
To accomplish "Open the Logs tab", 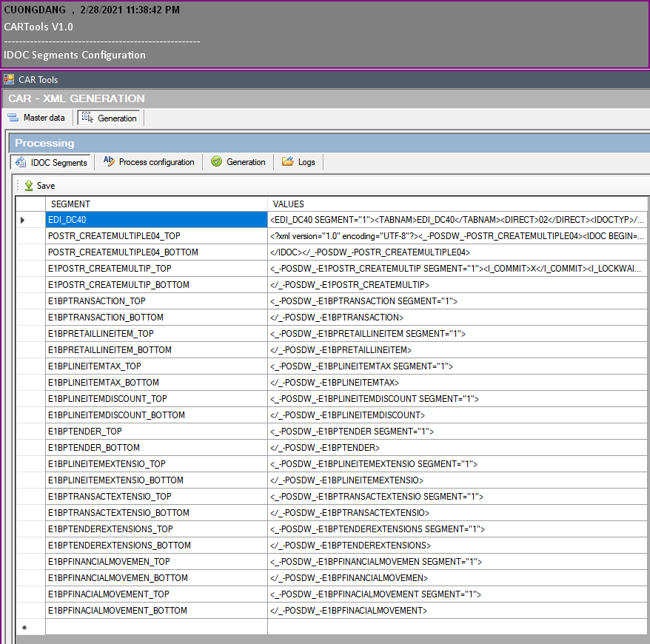I will tap(299, 162).
